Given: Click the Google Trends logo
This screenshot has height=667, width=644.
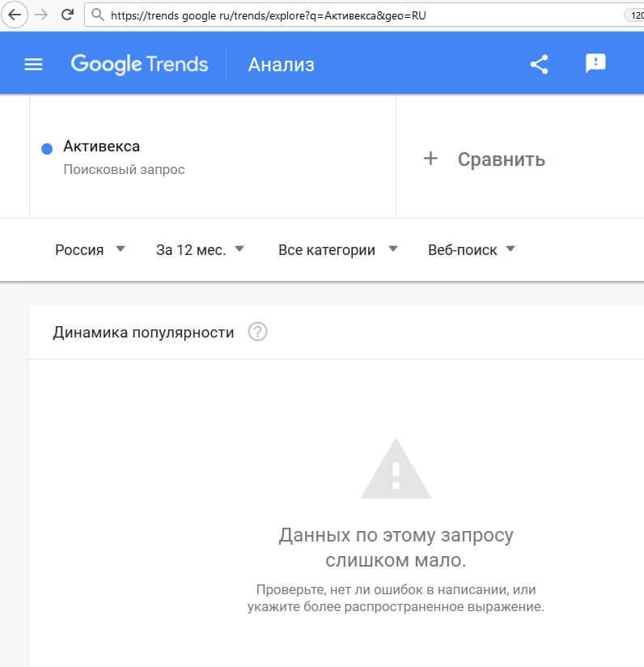Looking at the screenshot, I should point(139,65).
